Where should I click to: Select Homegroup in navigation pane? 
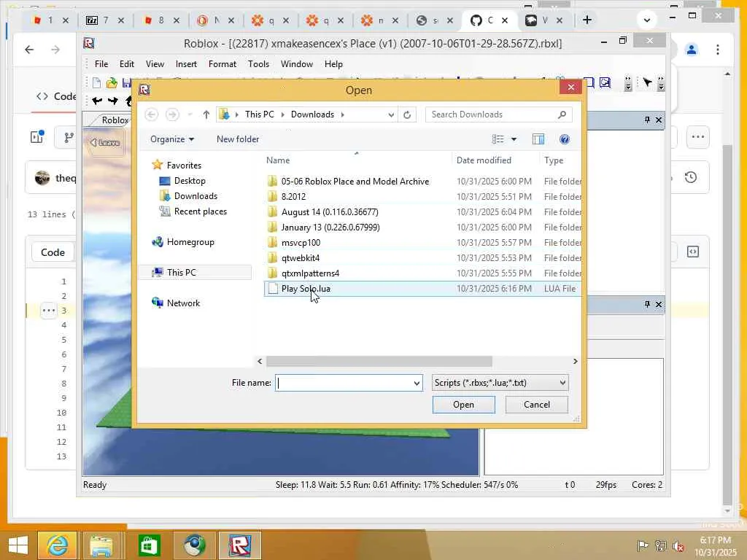190,242
